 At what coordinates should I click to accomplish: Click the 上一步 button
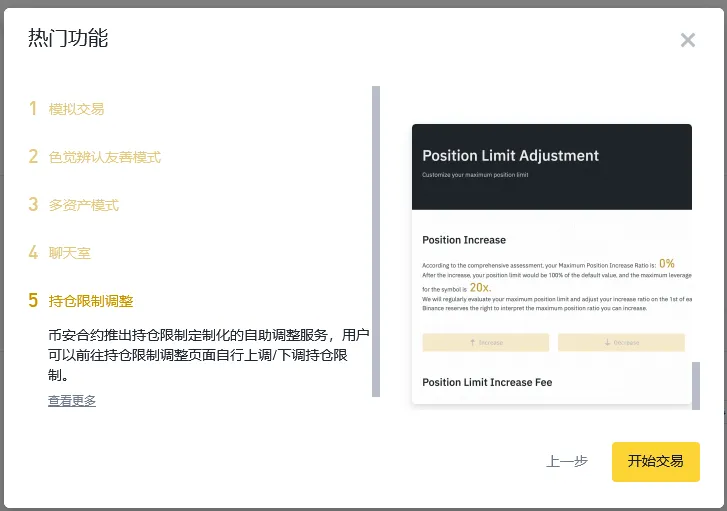click(x=567, y=461)
